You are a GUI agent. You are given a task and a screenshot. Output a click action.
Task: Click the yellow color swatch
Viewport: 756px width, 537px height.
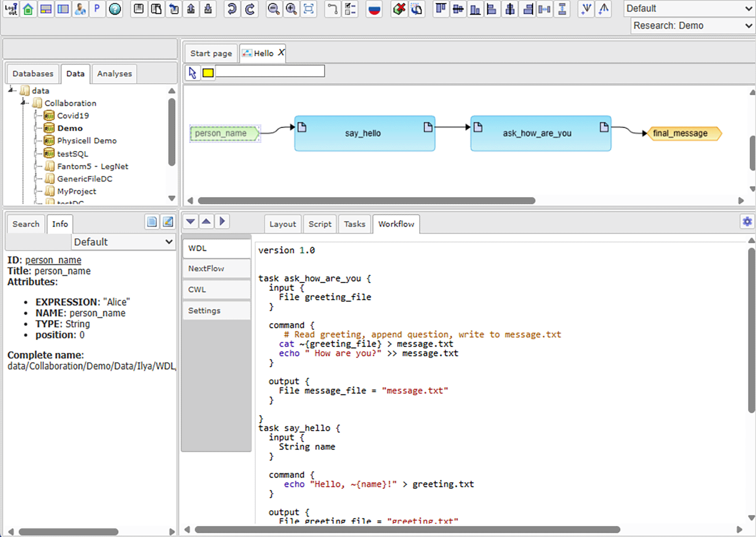click(208, 73)
